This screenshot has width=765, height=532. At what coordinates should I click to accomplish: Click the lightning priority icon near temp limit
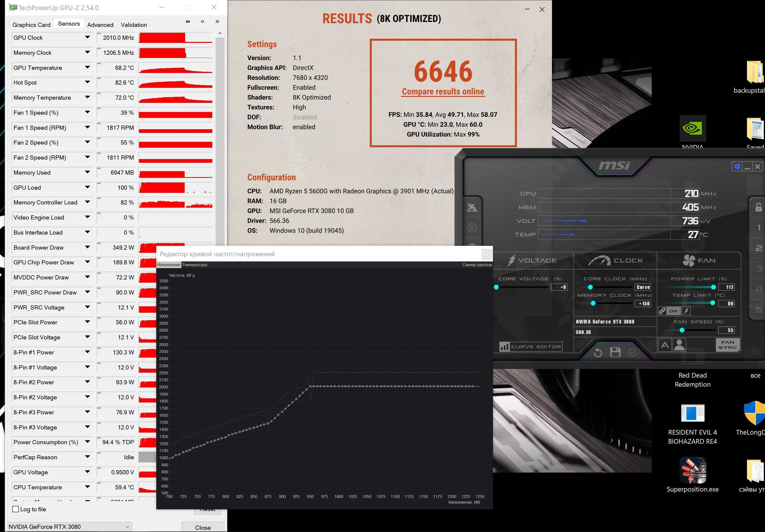click(x=686, y=311)
